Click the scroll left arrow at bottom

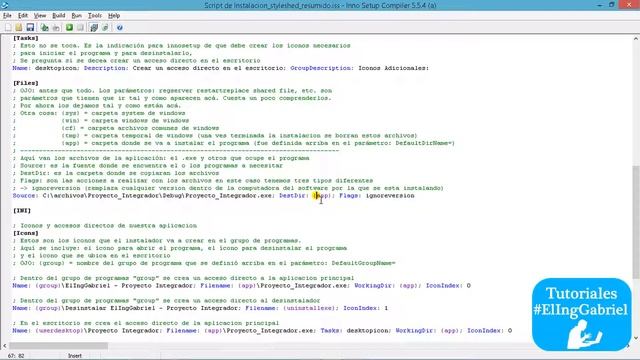click(4, 346)
